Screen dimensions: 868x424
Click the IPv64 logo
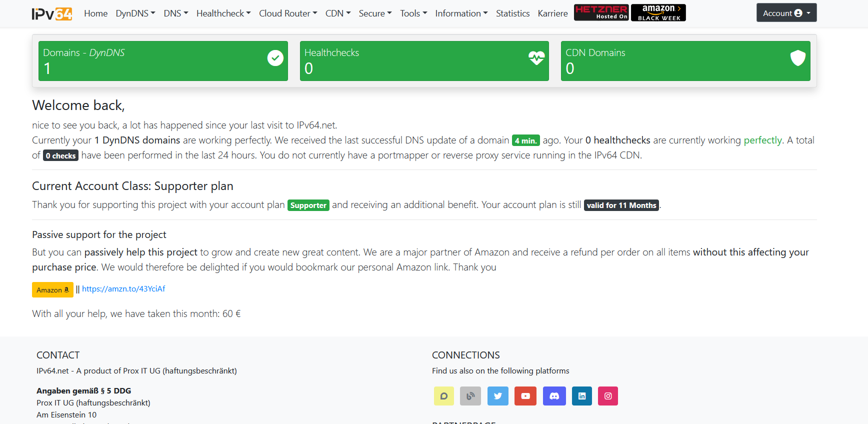tap(52, 13)
